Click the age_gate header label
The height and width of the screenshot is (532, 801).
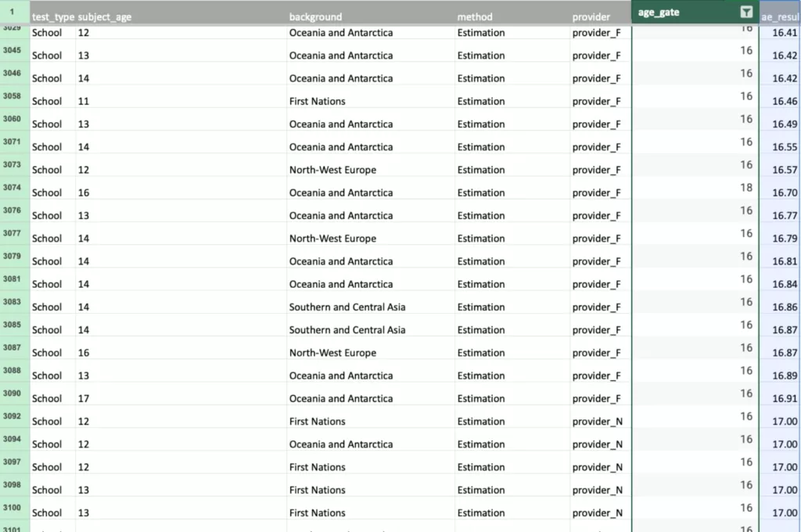[x=659, y=12]
